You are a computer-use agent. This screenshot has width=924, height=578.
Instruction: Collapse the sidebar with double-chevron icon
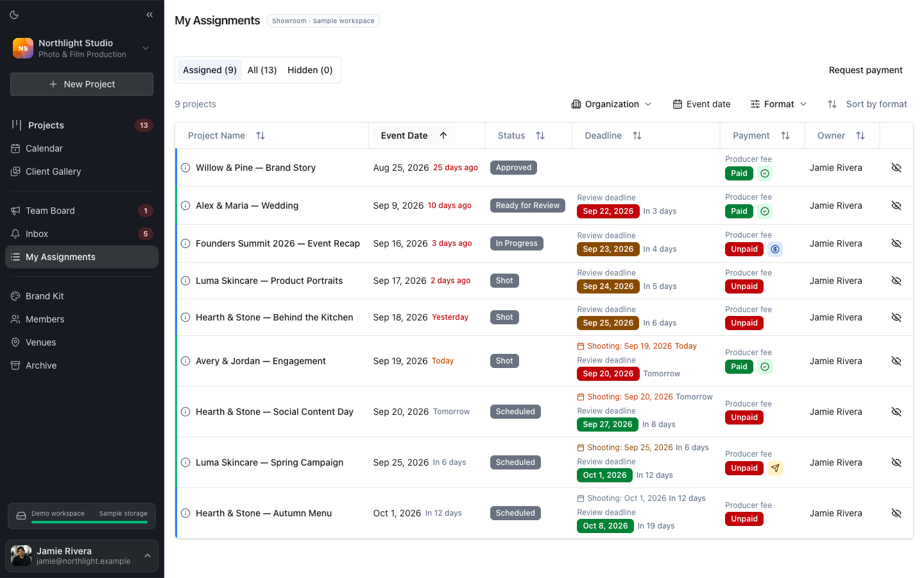[150, 15]
